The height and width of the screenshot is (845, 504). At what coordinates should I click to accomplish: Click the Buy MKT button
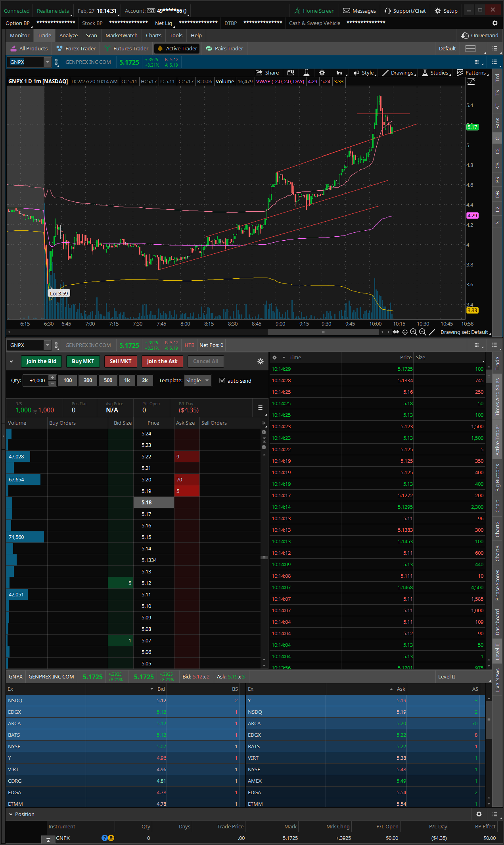point(83,361)
